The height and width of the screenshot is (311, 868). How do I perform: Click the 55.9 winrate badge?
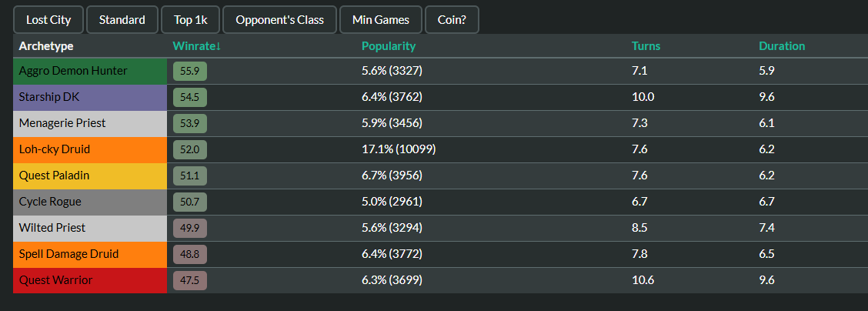190,72
